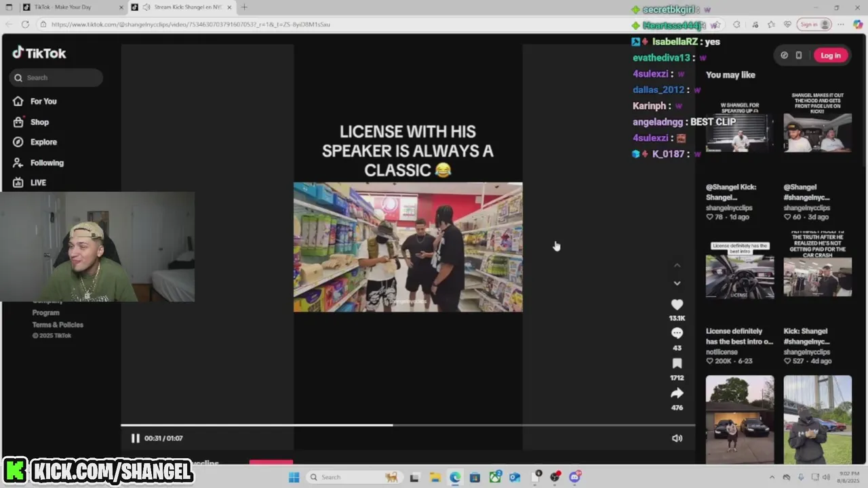
Task: Click the TikTok logo in the sidebar
Action: coord(39,53)
